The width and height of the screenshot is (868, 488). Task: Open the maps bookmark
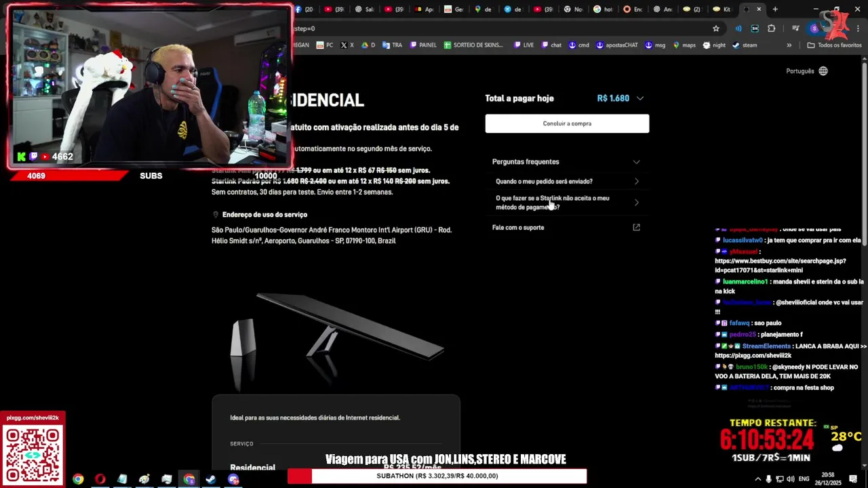coord(684,45)
